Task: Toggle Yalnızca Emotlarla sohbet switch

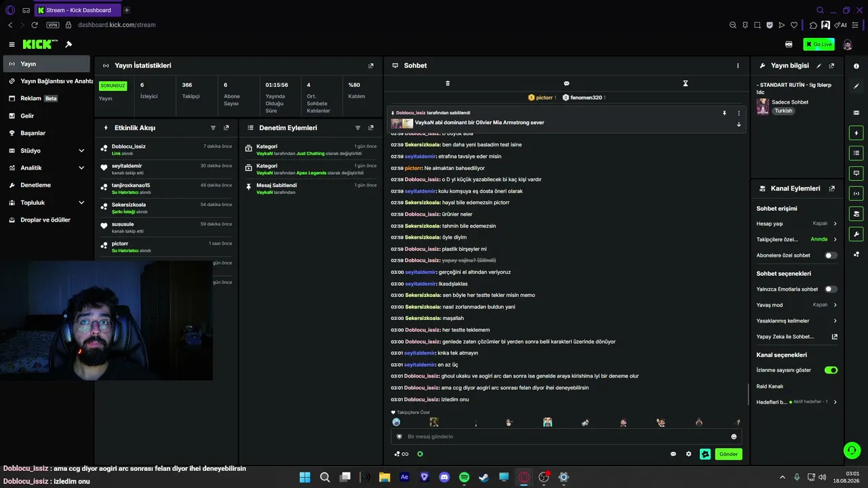Action: pyautogui.click(x=831, y=289)
